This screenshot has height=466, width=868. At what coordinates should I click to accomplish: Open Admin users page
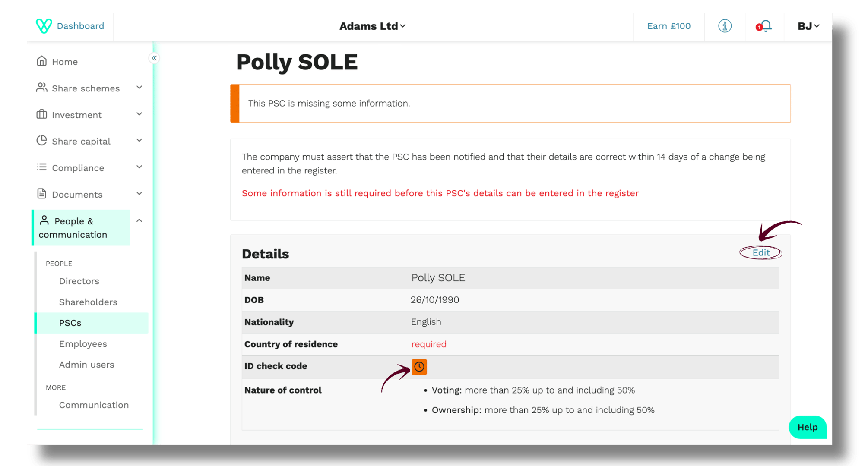pos(86,365)
